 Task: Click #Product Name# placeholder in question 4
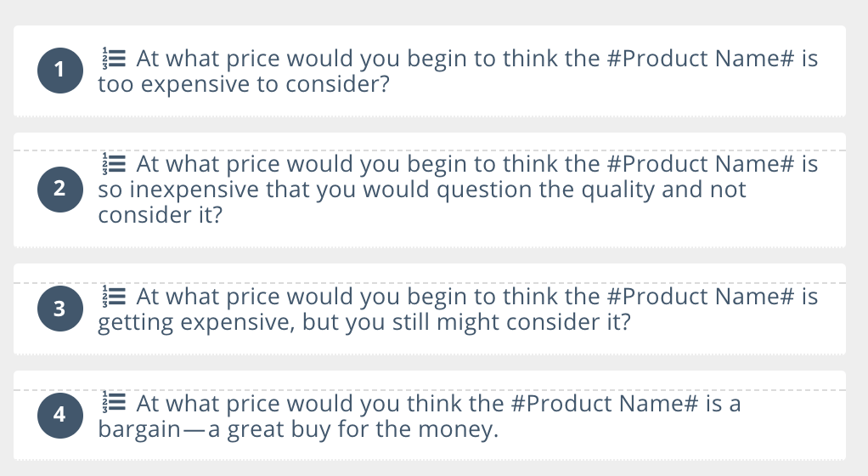pos(605,403)
